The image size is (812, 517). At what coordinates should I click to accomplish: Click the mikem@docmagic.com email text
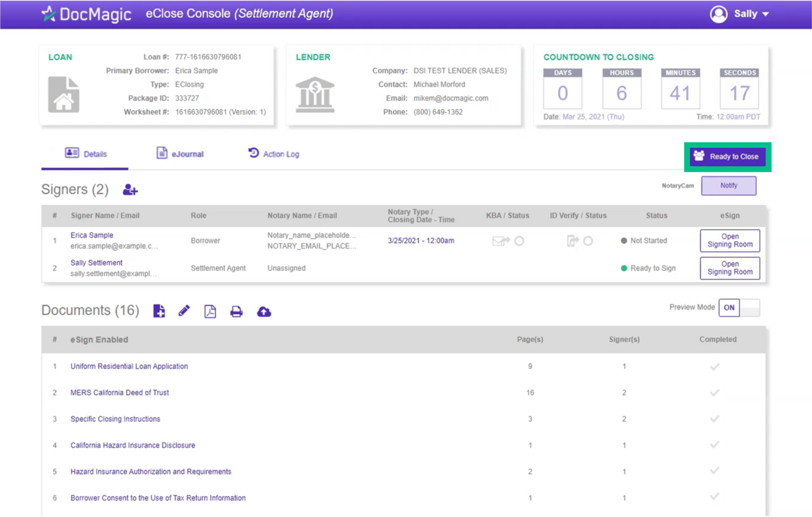(451, 98)
